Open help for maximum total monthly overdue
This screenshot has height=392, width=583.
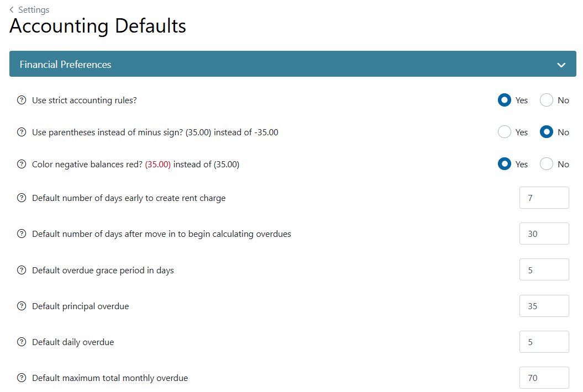coord(22,378)
